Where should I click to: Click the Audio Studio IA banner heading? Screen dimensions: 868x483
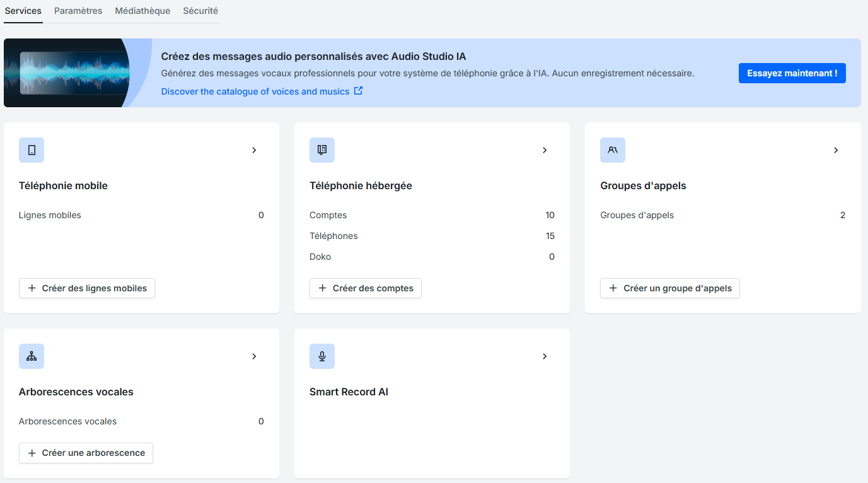[313, 57]
